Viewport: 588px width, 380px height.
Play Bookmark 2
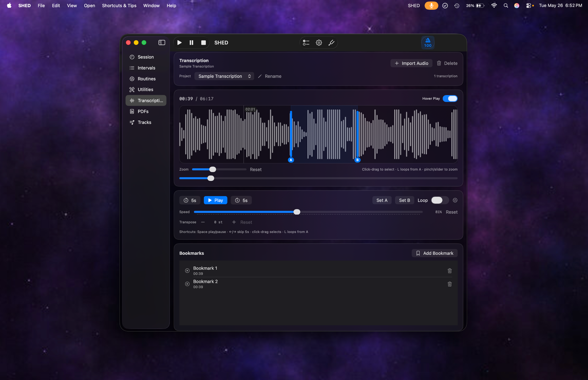point(187,284)
